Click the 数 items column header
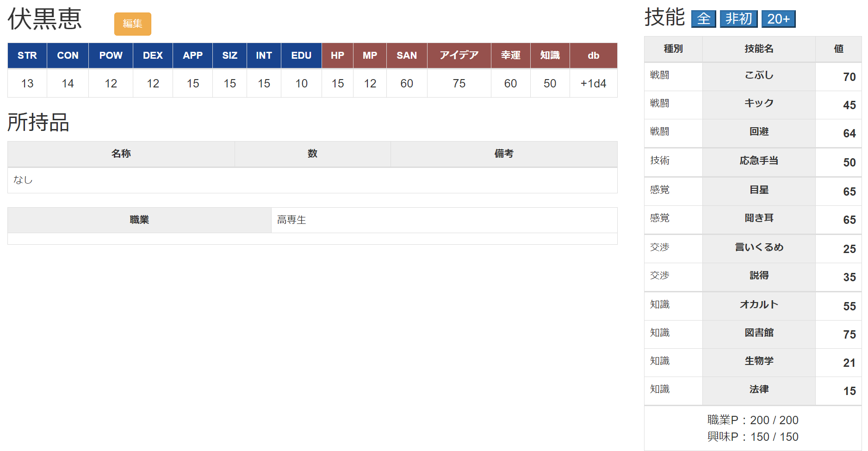 coord(313,154)
